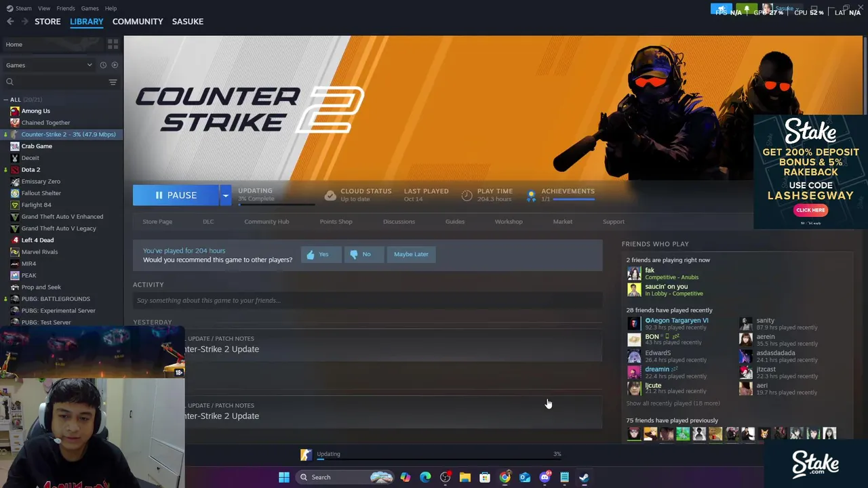Pause the Counter-Strike 2 update

point(176,195)
